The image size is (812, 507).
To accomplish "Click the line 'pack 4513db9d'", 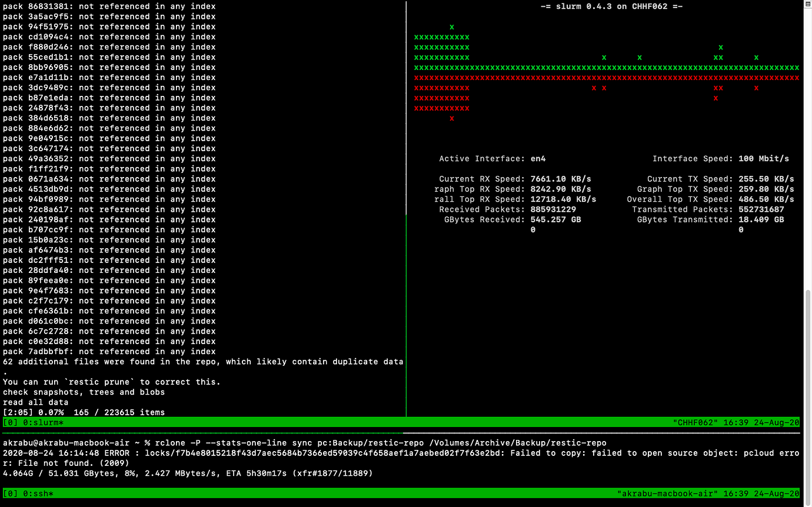I will (x=109, y=189).
